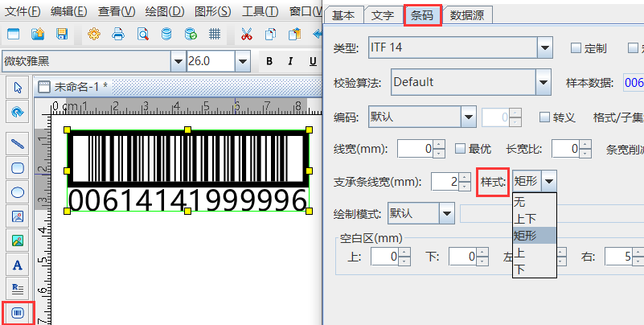Open the gear settings icon
Viewport: 644px width, 325px height.
pos(94,34)
